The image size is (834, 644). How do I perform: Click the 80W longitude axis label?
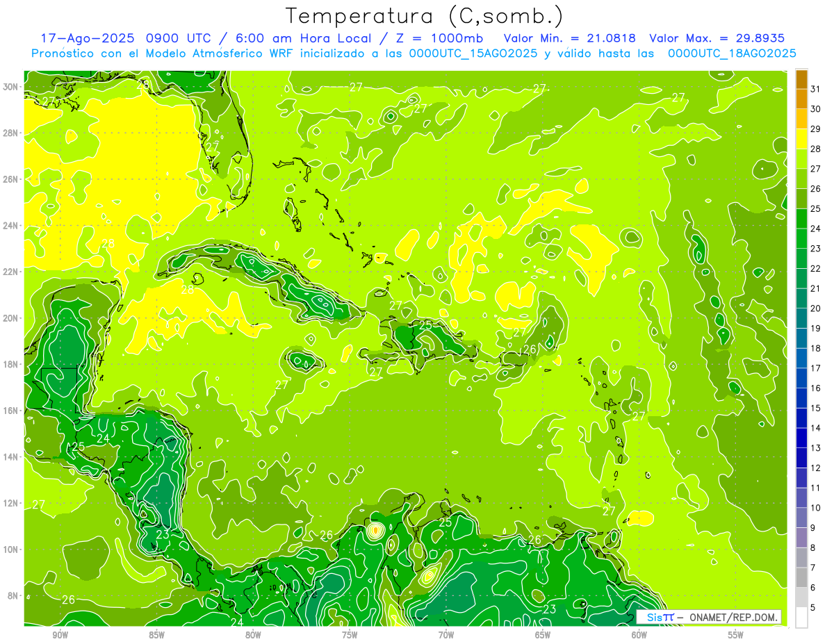[253, 636]
